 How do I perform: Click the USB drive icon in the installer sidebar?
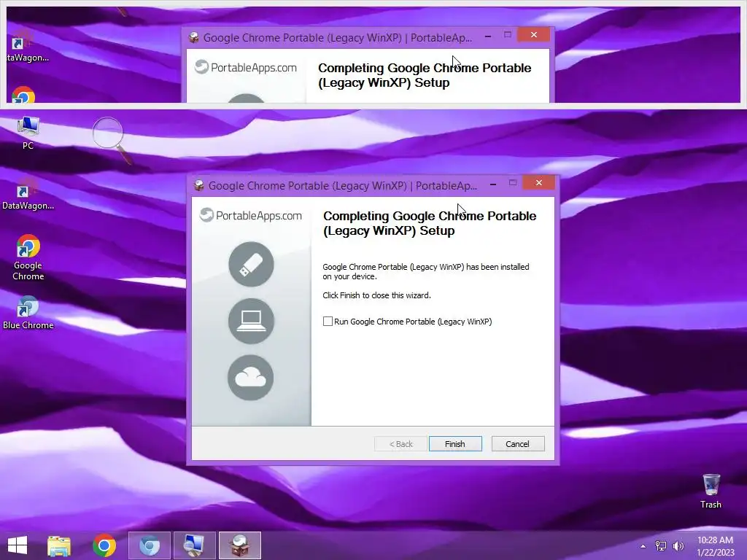[251, 264]
